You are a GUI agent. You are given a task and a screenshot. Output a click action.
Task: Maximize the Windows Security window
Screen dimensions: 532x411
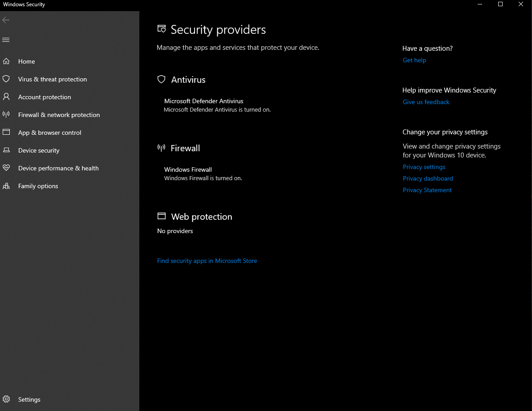(x=500, y=4)
